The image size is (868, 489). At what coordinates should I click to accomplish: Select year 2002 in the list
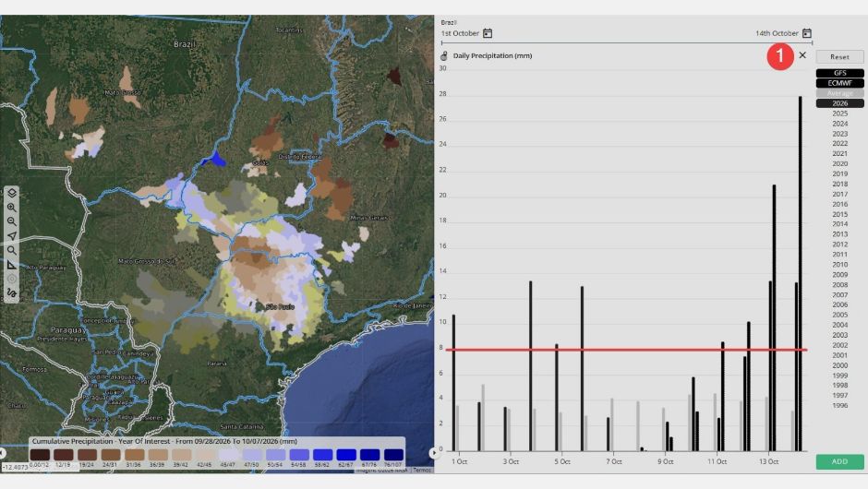tap(839, 345)
